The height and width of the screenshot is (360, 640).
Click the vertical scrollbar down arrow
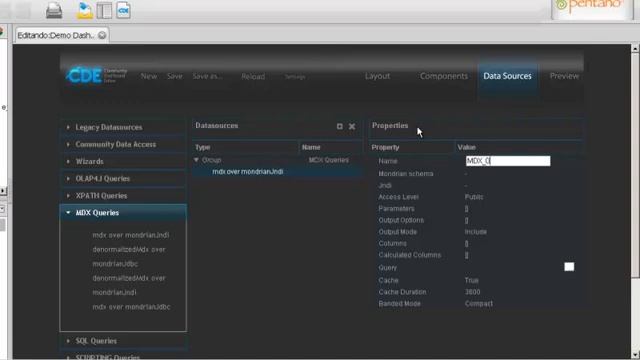coord(636,354)
